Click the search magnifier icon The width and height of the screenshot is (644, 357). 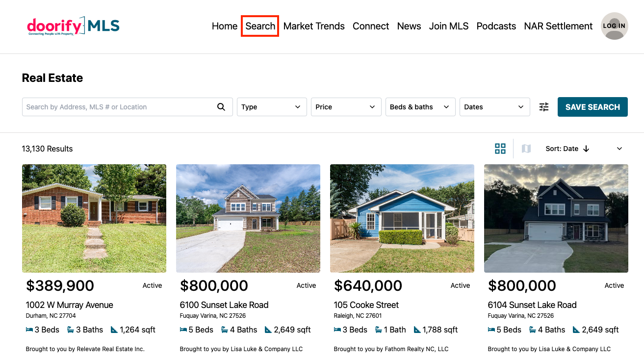click(x=221, y=106)
